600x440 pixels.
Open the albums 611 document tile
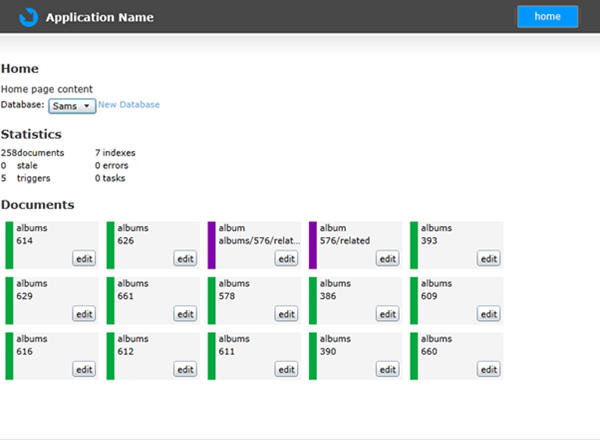point(254,356)
